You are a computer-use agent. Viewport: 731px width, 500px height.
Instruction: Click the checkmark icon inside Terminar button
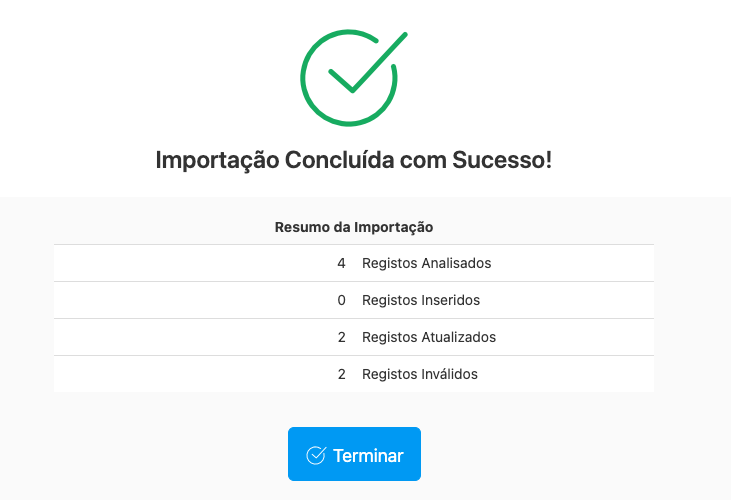316,455
